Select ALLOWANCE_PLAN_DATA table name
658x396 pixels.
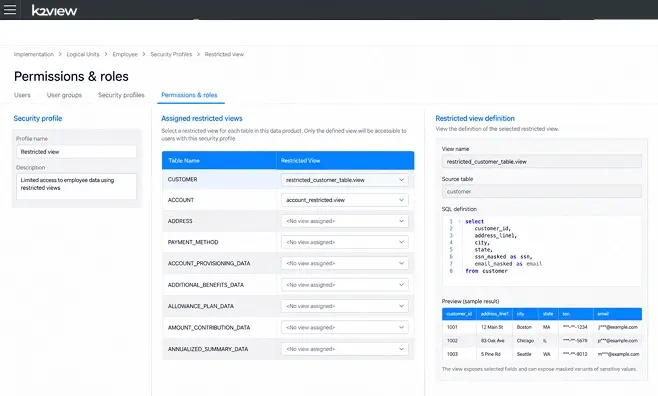201,306
